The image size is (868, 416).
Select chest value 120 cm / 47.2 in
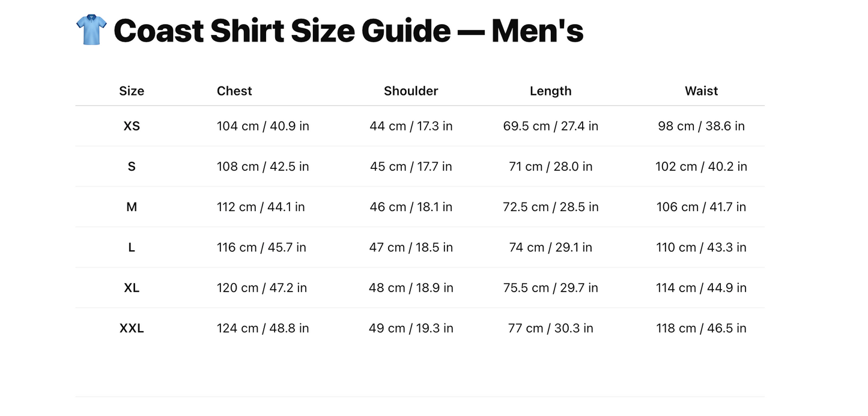(x=261, y=288)
